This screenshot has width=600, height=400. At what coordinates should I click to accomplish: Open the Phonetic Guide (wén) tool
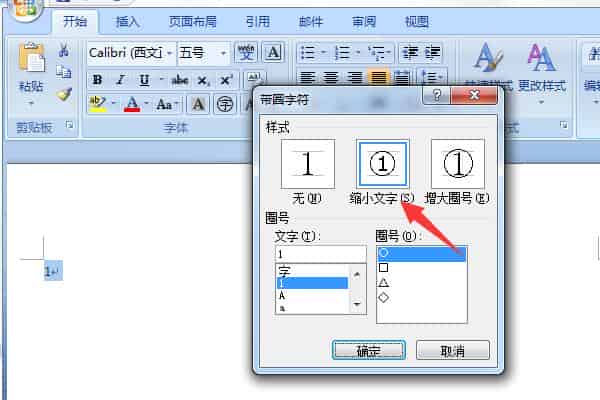coord(246,52)
